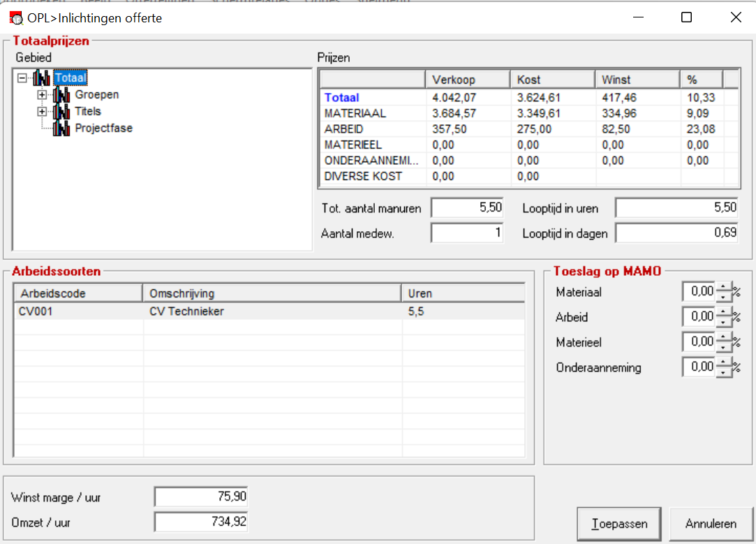Close the Inlichtingen offerte window
Image resolution: width=756 pixels, height=544 pixels.
(736, 17)
